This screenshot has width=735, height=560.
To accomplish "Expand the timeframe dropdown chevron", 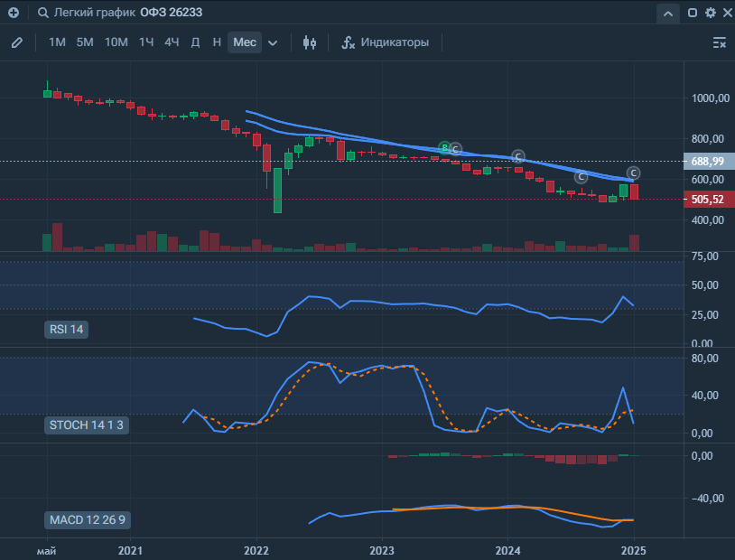I will [273, 42].
